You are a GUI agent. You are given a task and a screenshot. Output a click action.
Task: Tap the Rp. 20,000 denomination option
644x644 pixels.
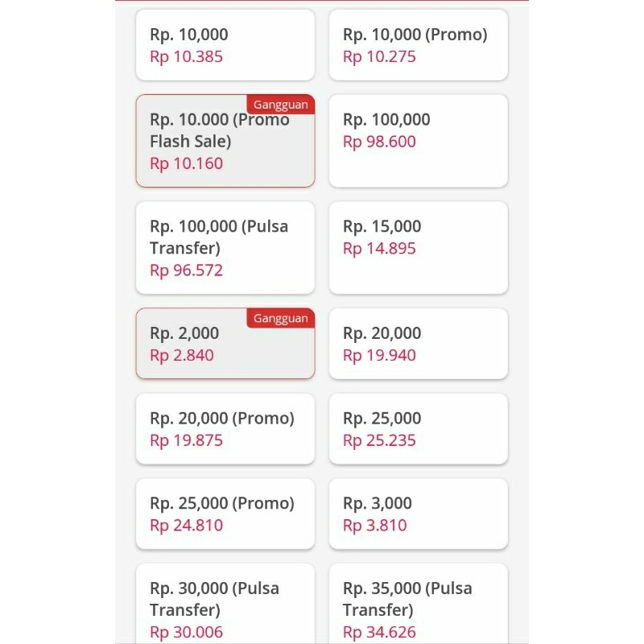(419, 344)
